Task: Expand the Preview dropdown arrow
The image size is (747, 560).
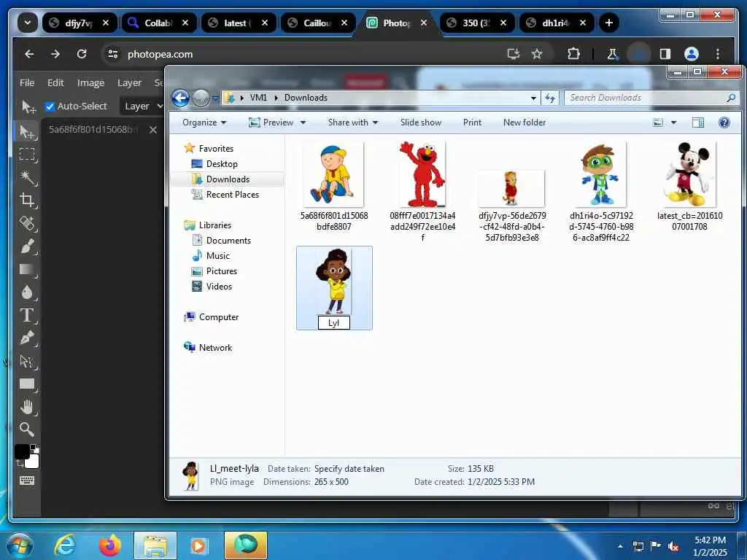Action: tap(303, 122)
